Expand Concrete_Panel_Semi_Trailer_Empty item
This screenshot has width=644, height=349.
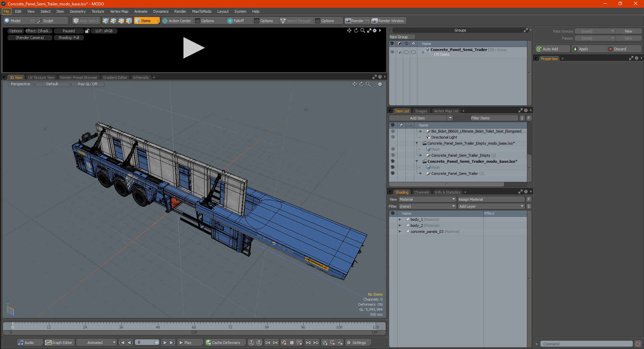pos(421,155)
